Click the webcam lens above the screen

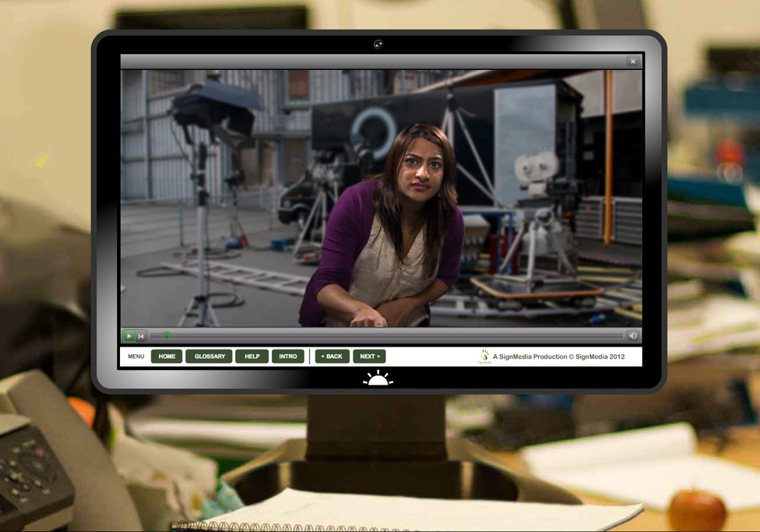click(x=378, y=44)
